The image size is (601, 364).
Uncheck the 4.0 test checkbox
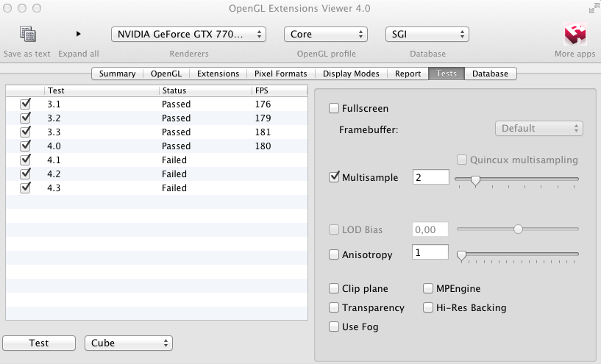pos(25,146)
